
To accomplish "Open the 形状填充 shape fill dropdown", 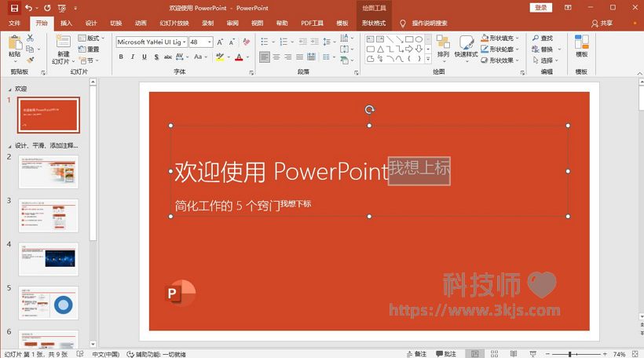I will [x=499, y=38].
